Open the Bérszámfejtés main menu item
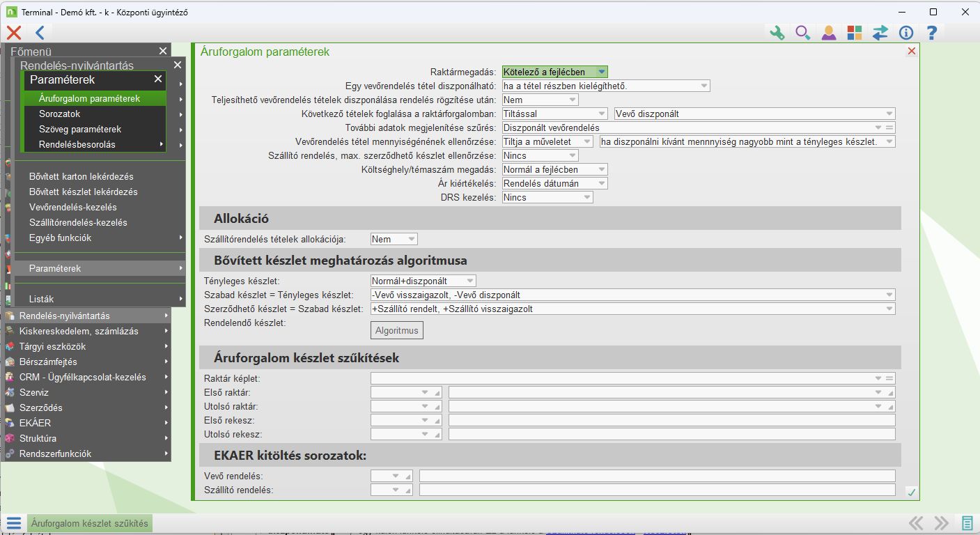Screen dimensions: 980x535 pos(48,362)
